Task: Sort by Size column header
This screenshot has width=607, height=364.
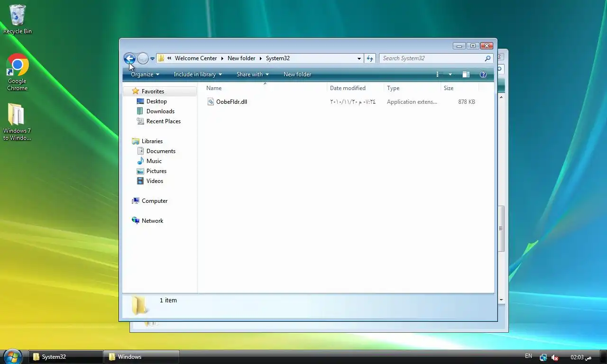Action: pyautogui.click(x=460, y=88)
